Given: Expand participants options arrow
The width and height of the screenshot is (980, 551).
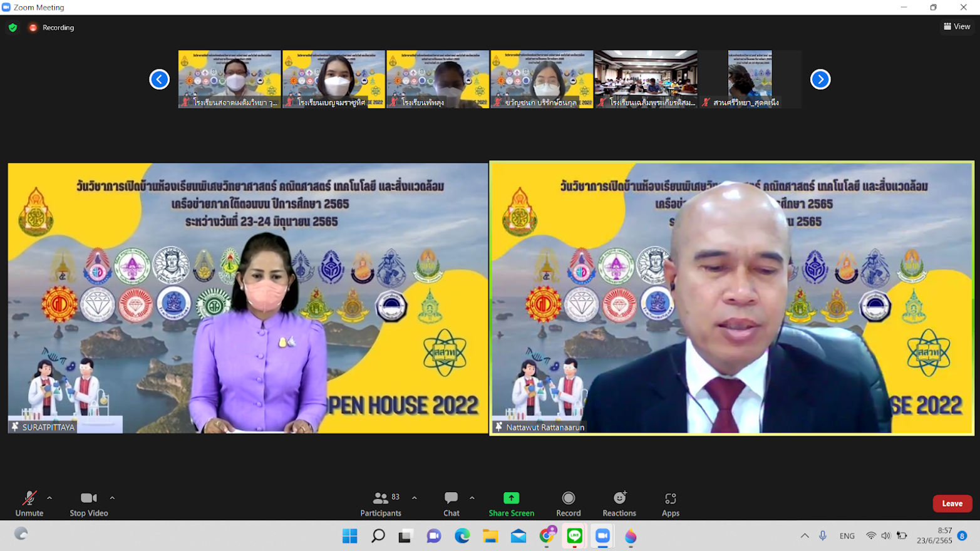Looking at the screenshot, I should tap(415, 498).
